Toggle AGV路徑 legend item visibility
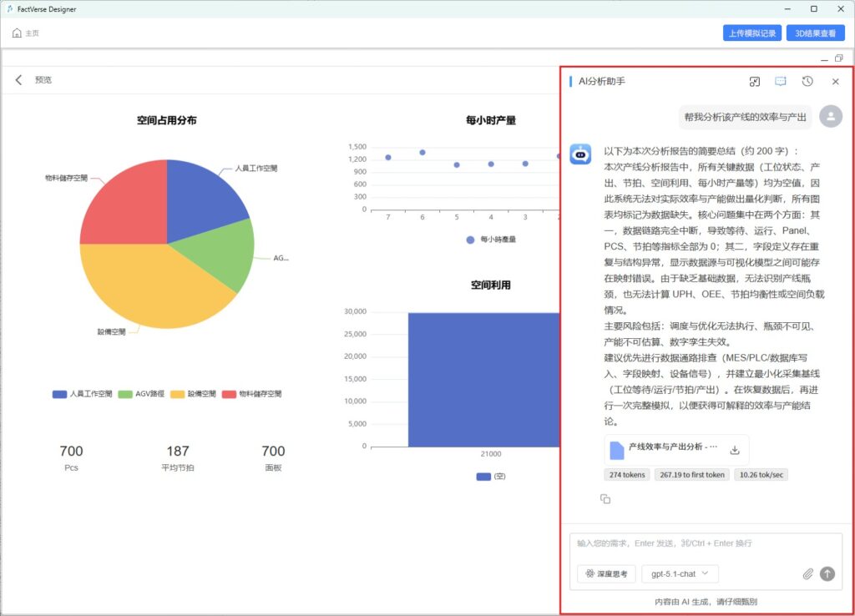855x616 pixels. point(142,394)
